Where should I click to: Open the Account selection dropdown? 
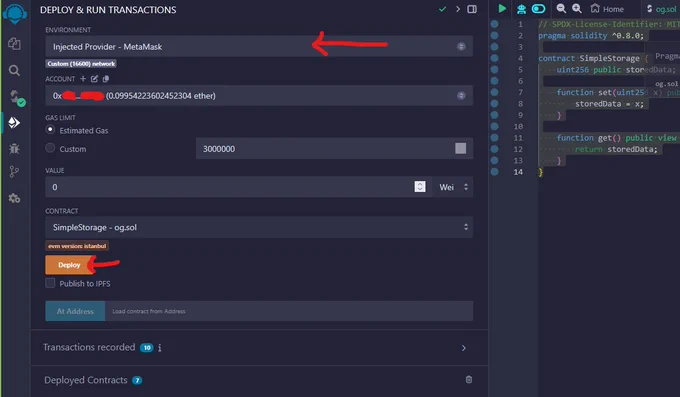coord(259,95)
